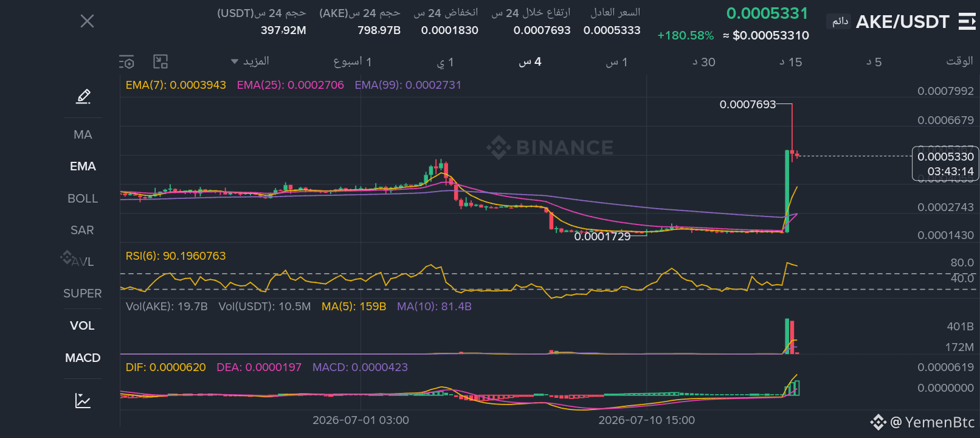Click the +180.58% change value

[x=686, y=35]
